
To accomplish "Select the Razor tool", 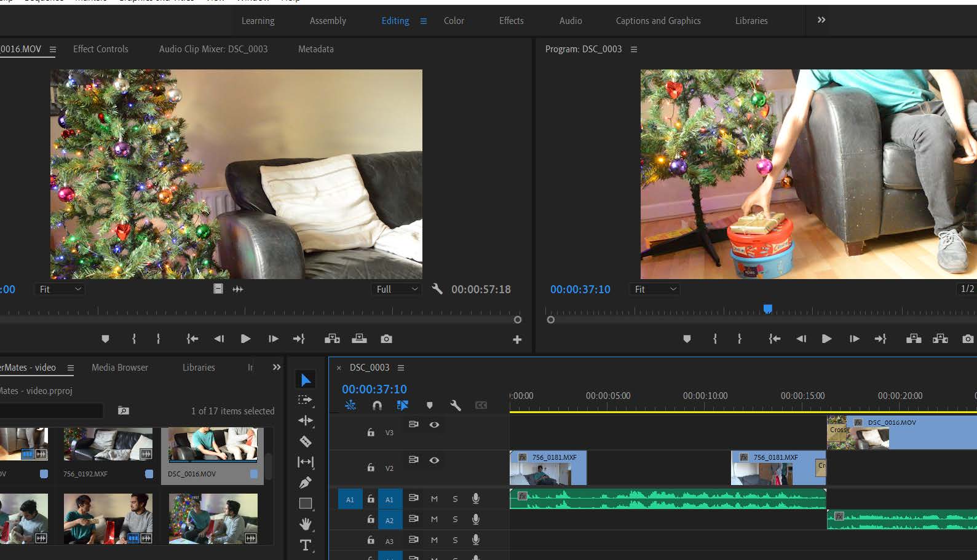I will tap(306, 441).
